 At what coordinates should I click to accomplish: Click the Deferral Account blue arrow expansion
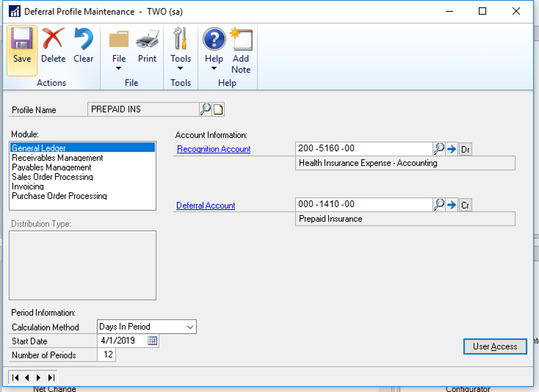[452, 205]
